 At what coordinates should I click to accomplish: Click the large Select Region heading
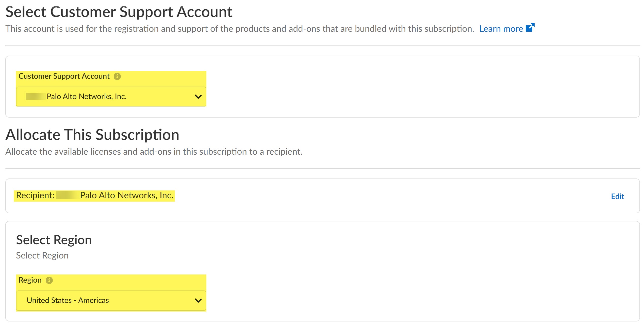[x=54, y=240]
